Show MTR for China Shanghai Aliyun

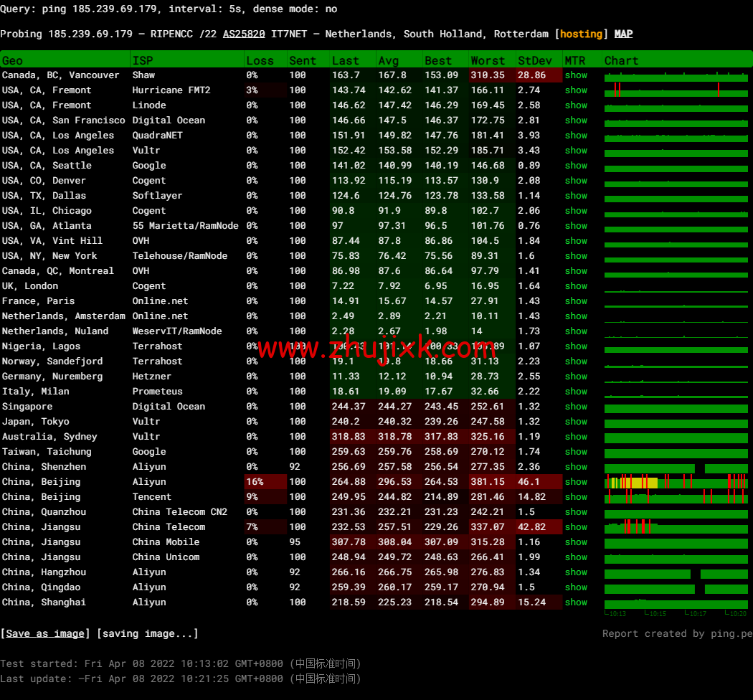[575, 602]
